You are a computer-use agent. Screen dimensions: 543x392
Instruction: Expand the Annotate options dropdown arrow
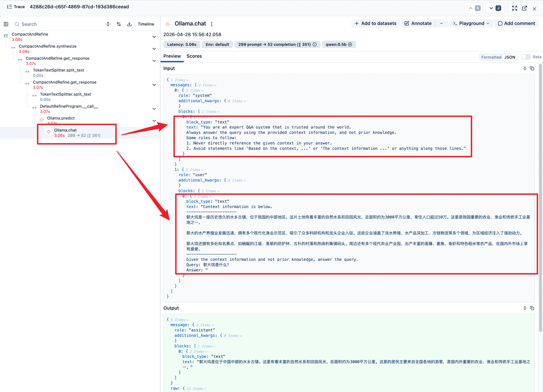click(441, 23)
